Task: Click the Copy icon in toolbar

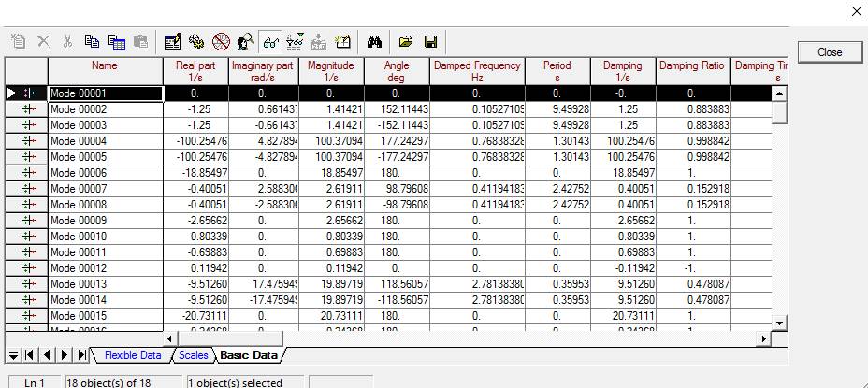Action: point(92,42)
